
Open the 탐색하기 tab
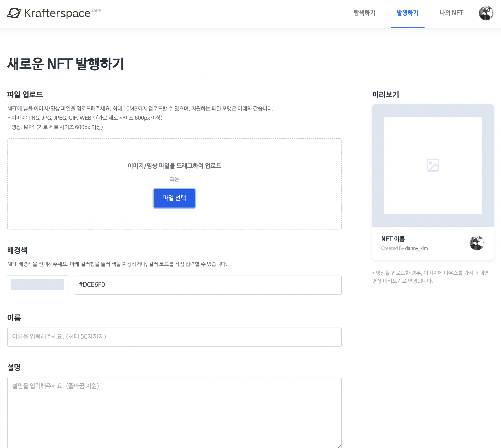click(364, 13)
